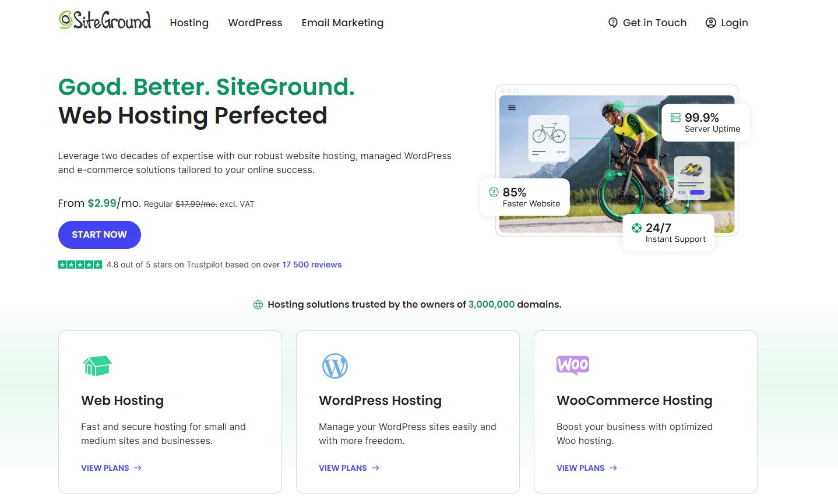Open the Email Marketing menu item
The height and width of the screenshot is (504, 838).
(x=342, y=23)
